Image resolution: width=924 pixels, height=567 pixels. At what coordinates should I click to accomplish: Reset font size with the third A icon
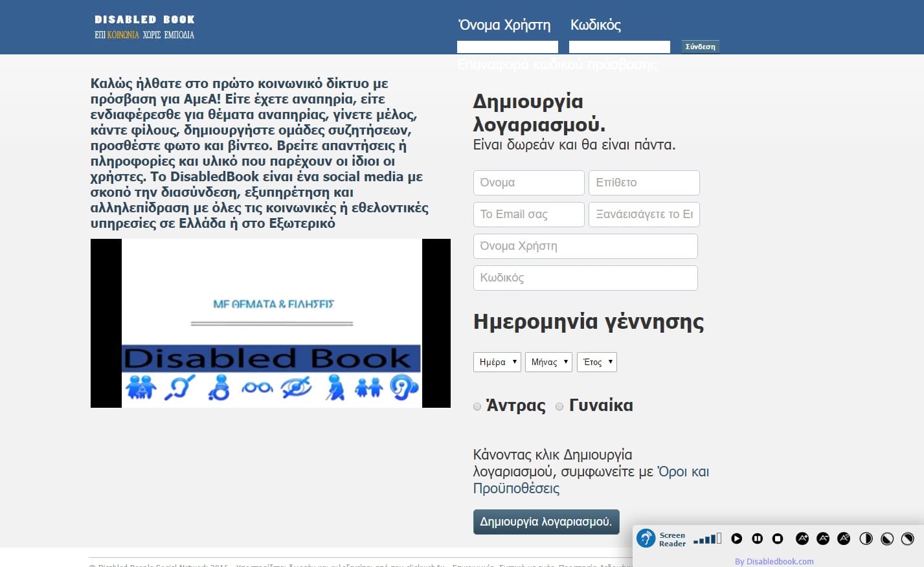[844, 539]
